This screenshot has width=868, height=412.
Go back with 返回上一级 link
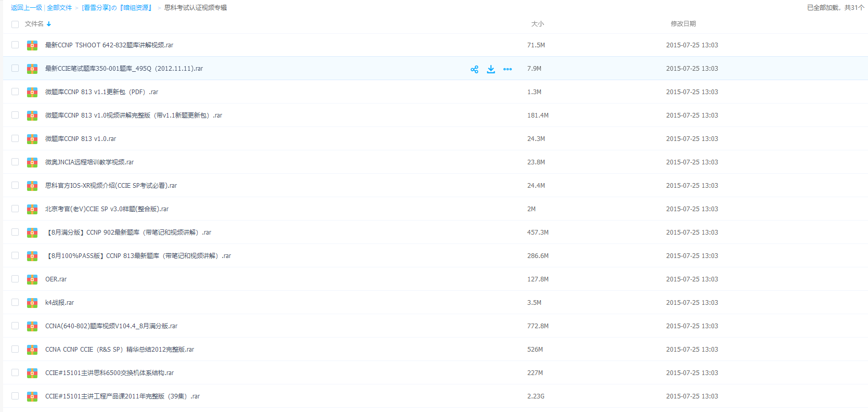[x=27, y=8]
